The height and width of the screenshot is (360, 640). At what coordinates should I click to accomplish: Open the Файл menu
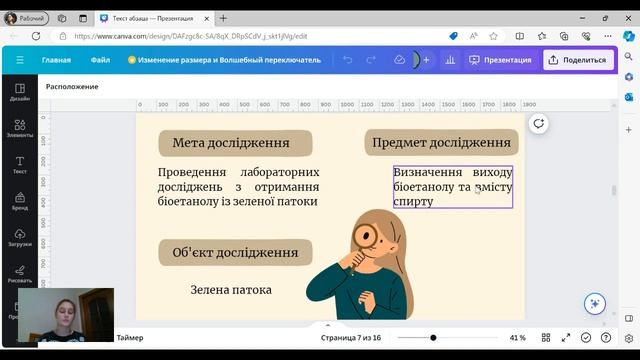pos(100,60)
